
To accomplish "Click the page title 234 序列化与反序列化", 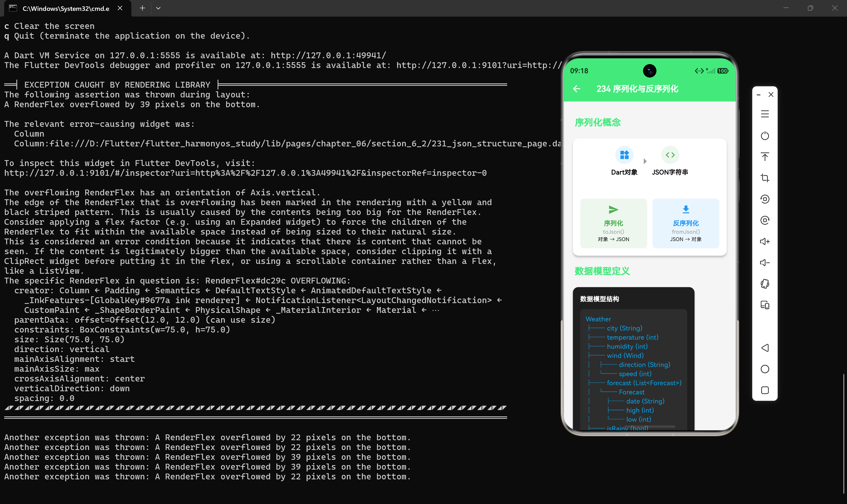I will coord(637,89).
